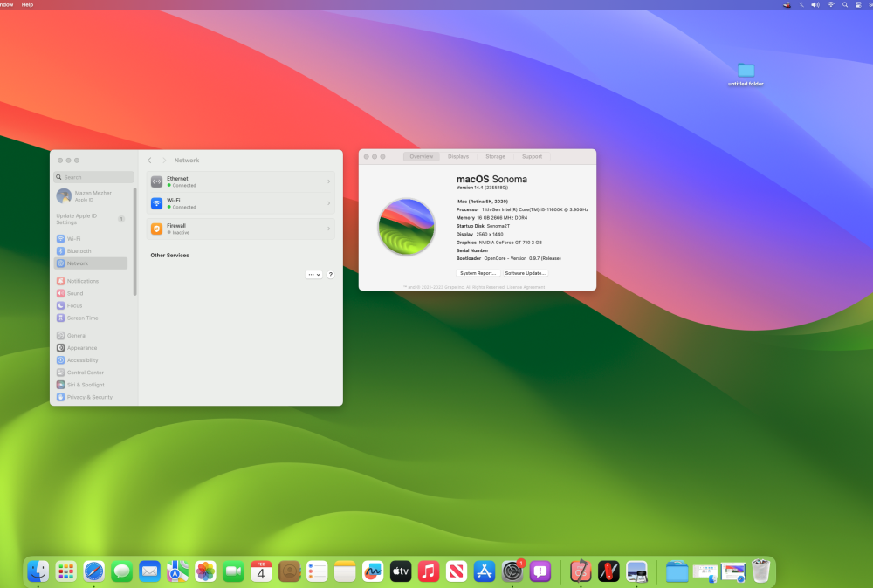The image size is (873, 588).
Task: Switch to the Displays tab
Action: click(x=458, y=156)
